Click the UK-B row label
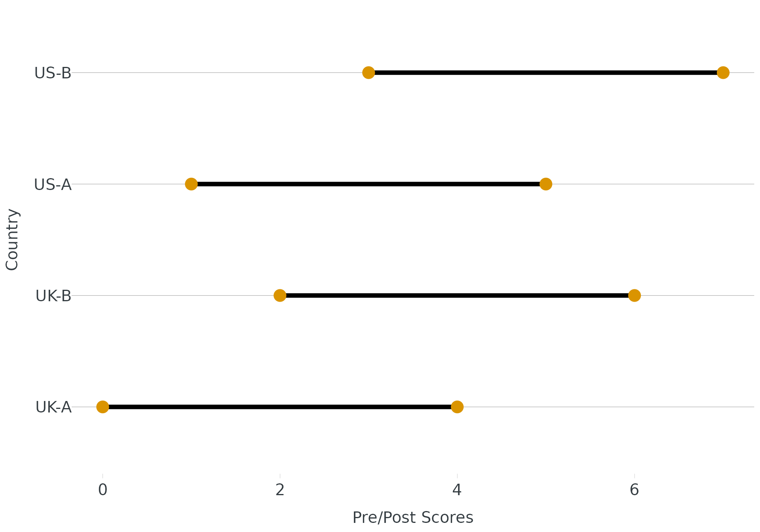The width and height of the screenshot is (760, 532). pos(53,296)
